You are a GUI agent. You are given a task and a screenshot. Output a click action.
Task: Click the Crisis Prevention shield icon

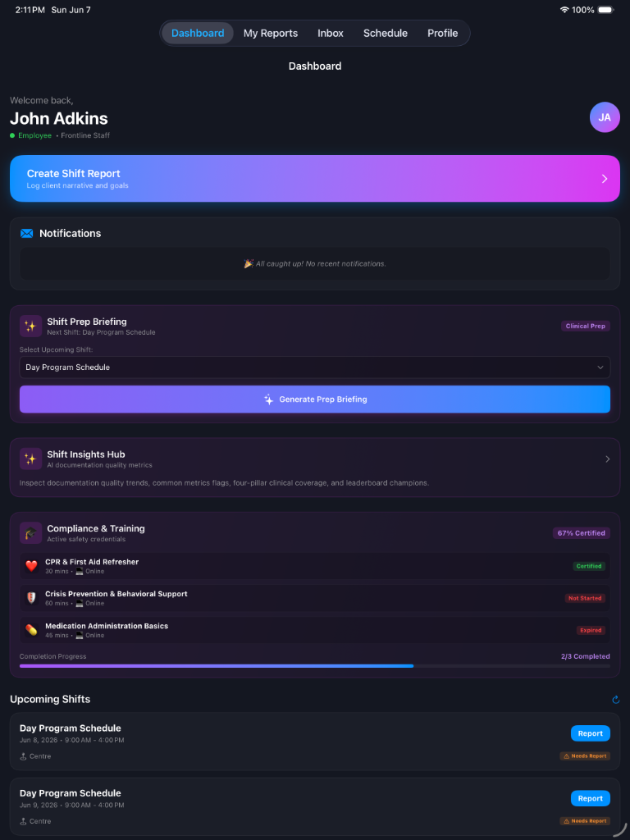pyautogui.click(x=32, y=598)
